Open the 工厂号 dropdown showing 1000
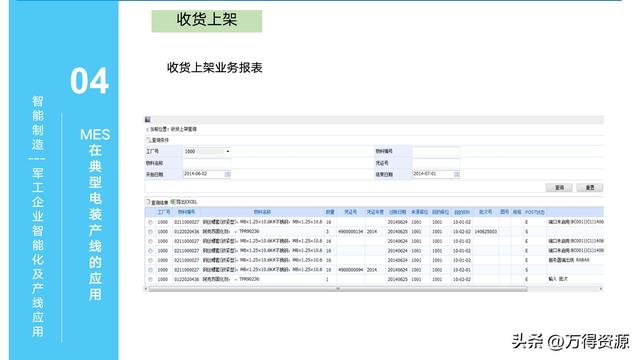This screenshot has width=640, height=360. [x=207, y=151]
